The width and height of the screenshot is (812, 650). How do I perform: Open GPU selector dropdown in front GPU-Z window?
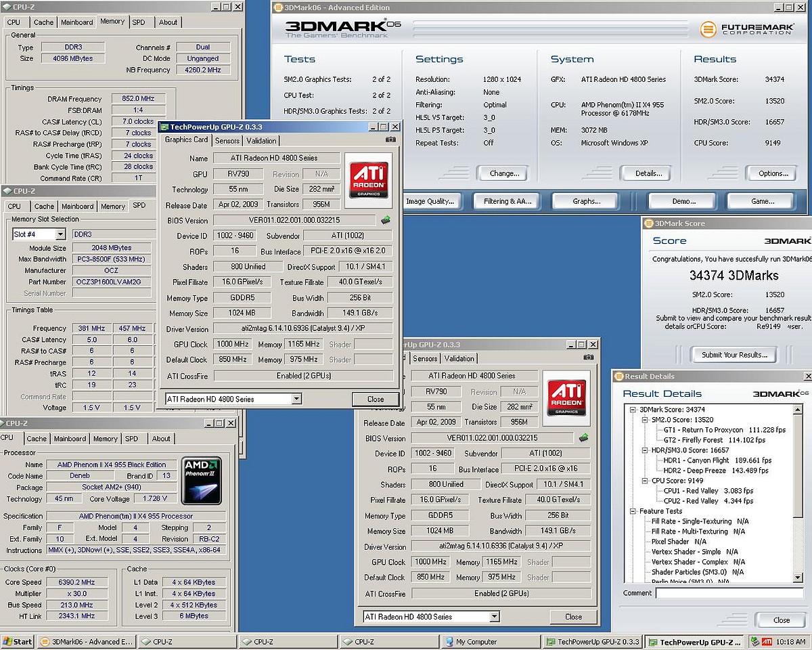(296, 399)
